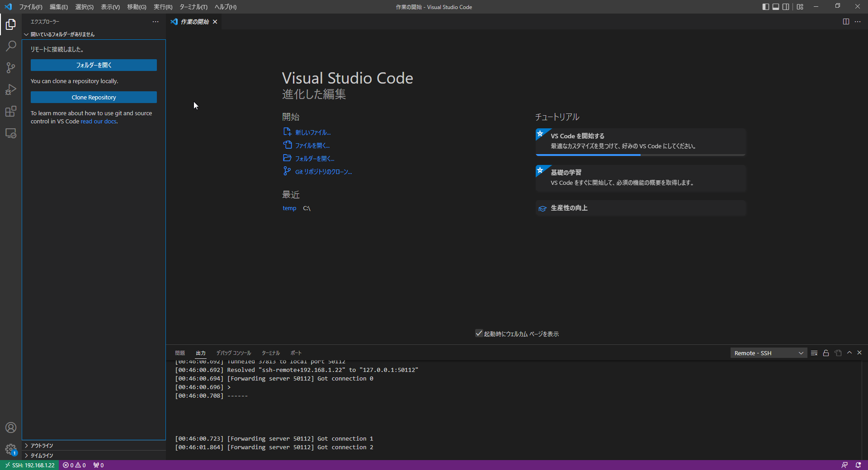
Task: Toggle the output scroll lock icon
Action: coord(826,353)
